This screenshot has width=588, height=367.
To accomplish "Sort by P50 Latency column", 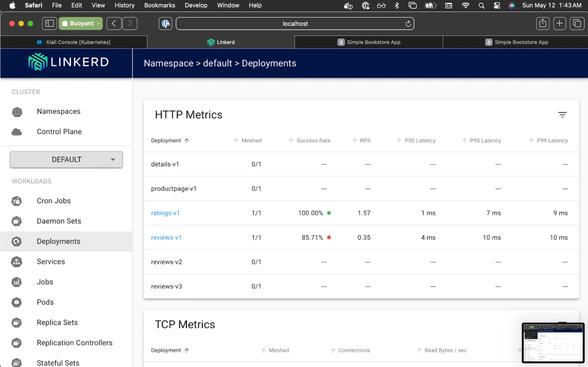I will point(416,141).
